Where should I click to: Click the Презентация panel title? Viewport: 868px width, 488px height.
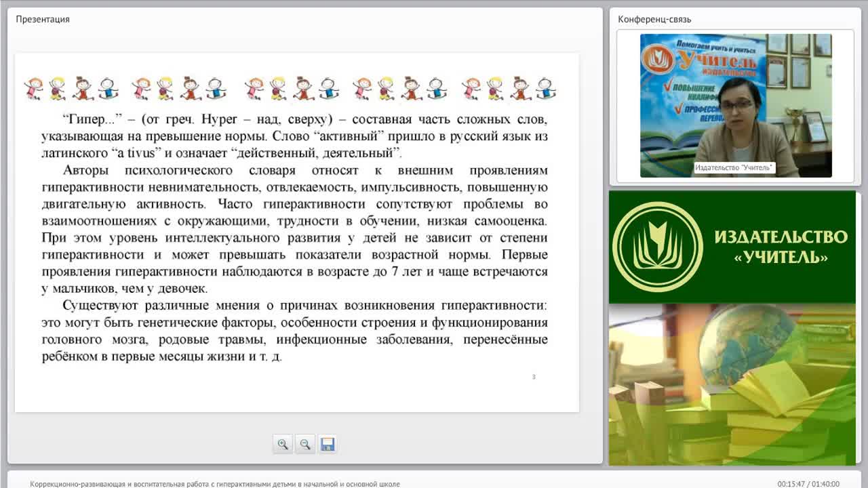click(x=43, y=19)
